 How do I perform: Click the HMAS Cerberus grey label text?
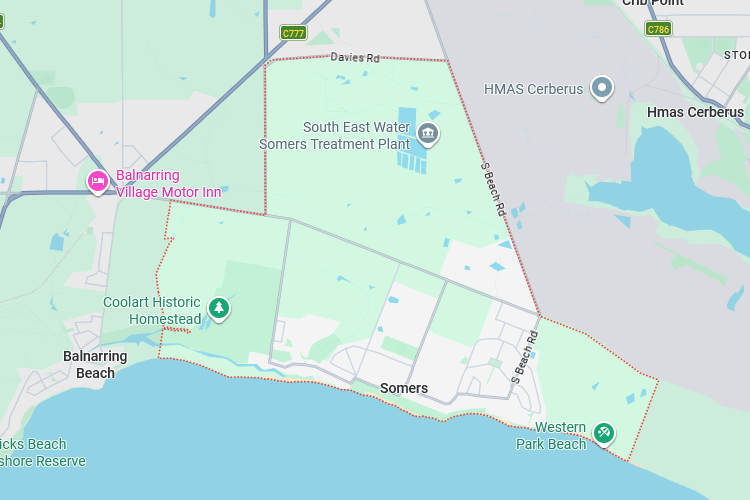(533, 89)
